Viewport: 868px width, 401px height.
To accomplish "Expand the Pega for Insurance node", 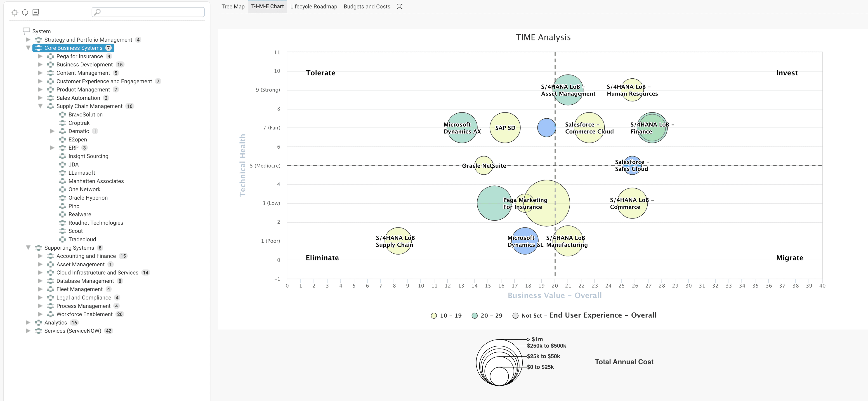I will coord(40,56).
